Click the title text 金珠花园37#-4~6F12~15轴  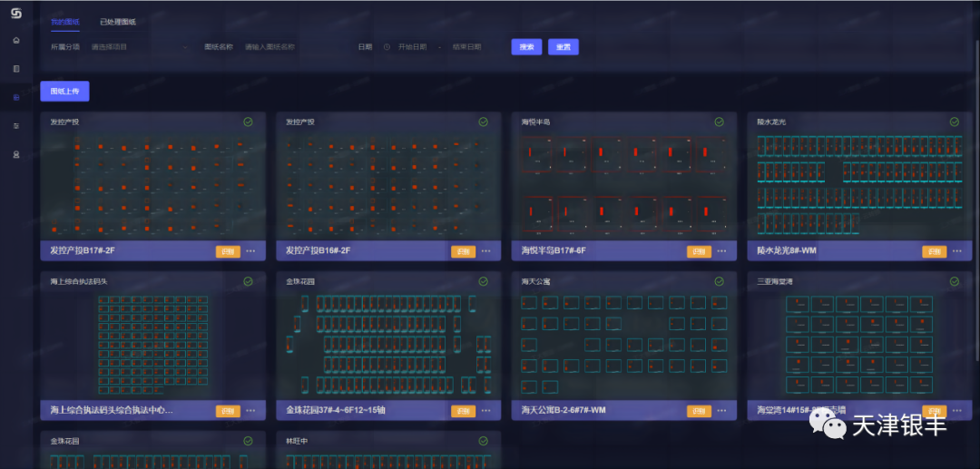[336, 410]
